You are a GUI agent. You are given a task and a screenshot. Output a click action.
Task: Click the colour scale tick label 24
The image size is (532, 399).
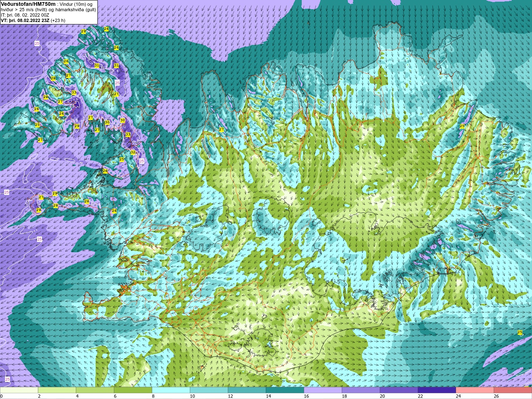458,396
